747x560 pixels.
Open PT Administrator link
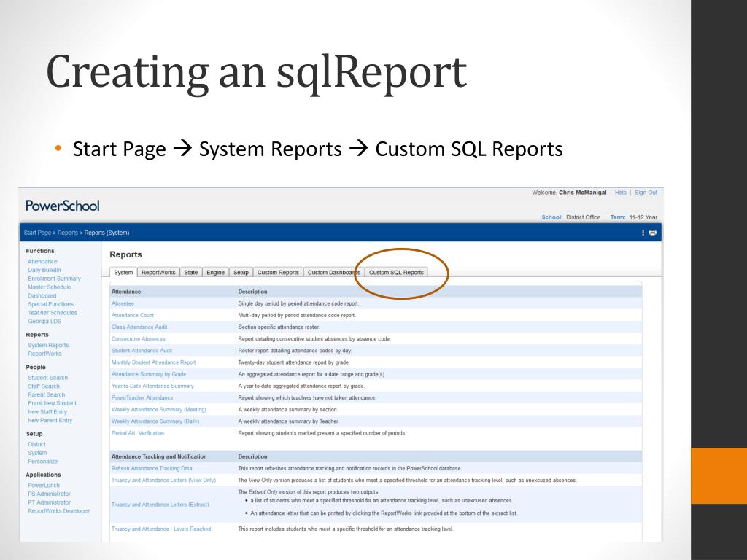coord(49,502)
